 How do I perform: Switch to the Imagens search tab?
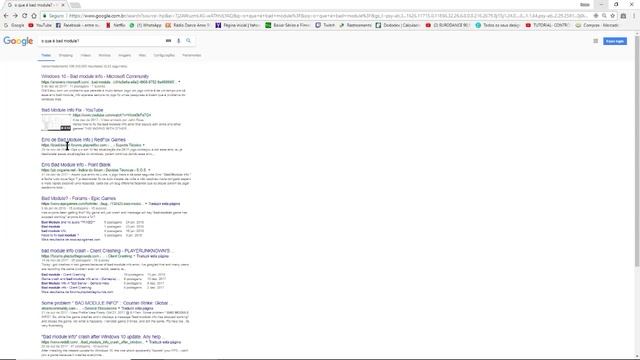(125, 55)
